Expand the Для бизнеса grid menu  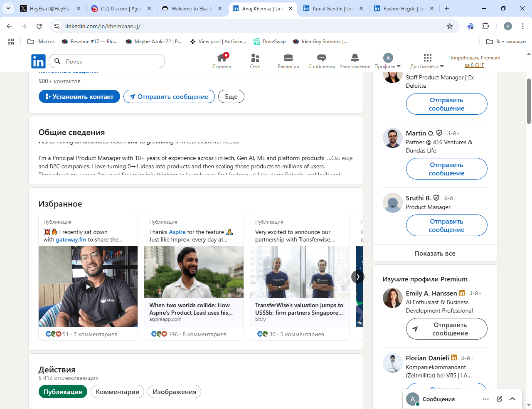pos(427,61)
